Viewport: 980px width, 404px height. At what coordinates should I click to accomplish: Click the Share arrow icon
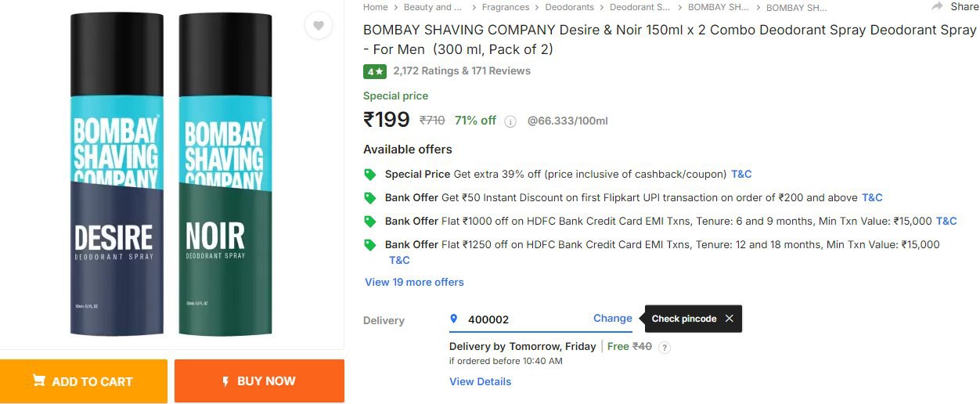point(937,6)
